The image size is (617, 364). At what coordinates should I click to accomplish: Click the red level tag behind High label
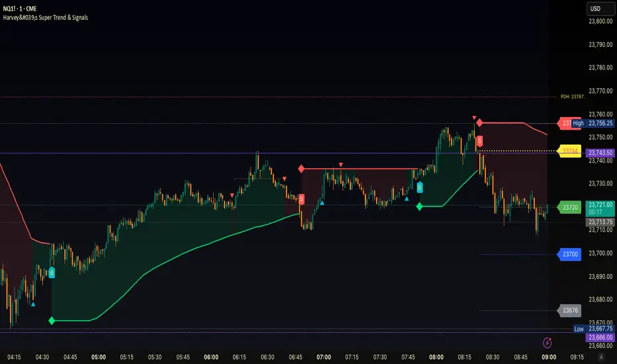(x=565, y=123)
